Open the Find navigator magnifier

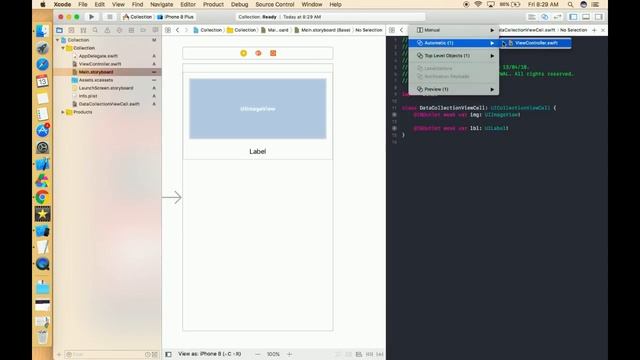click(95, 30)
